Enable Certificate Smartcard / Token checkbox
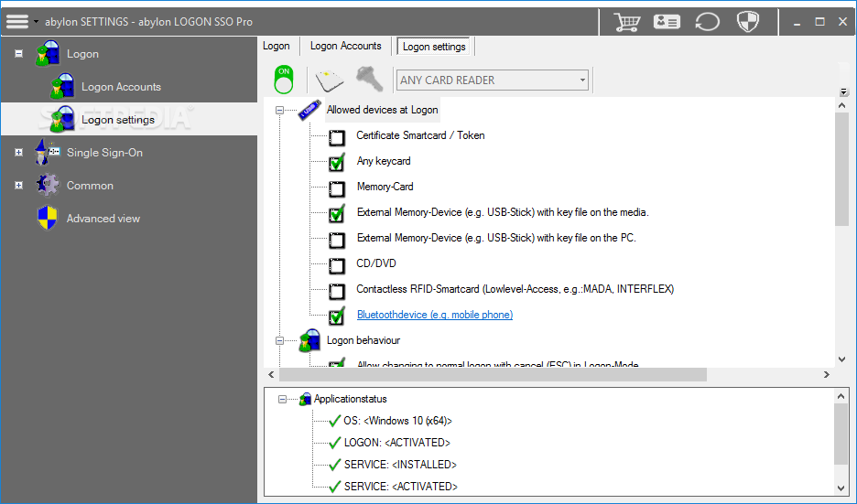 pos(337,138)
